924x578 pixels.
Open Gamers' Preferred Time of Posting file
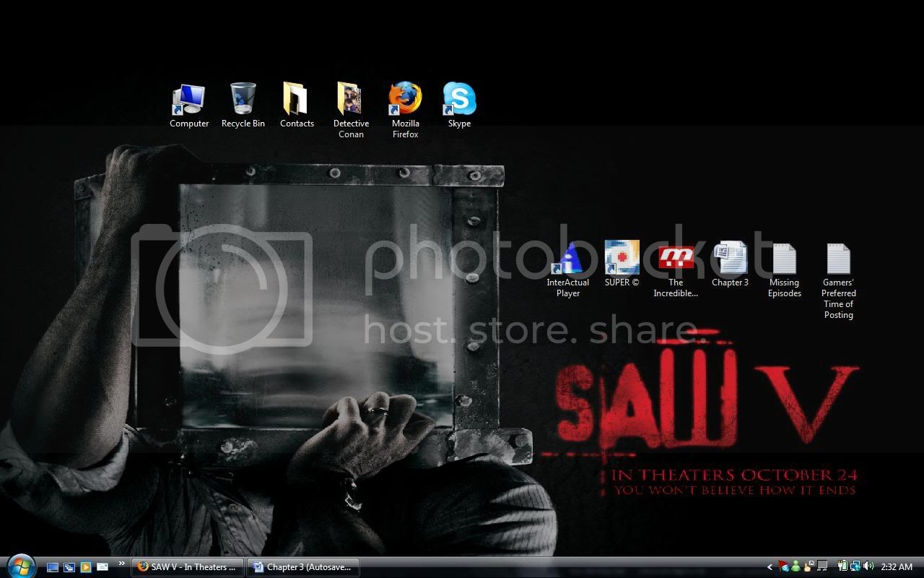(x=838, y=259)
